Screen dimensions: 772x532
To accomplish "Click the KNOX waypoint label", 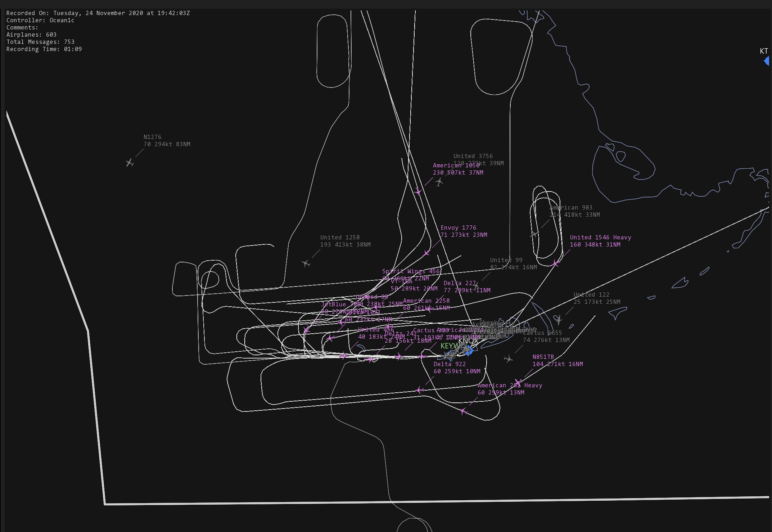I will click(468, 341).
